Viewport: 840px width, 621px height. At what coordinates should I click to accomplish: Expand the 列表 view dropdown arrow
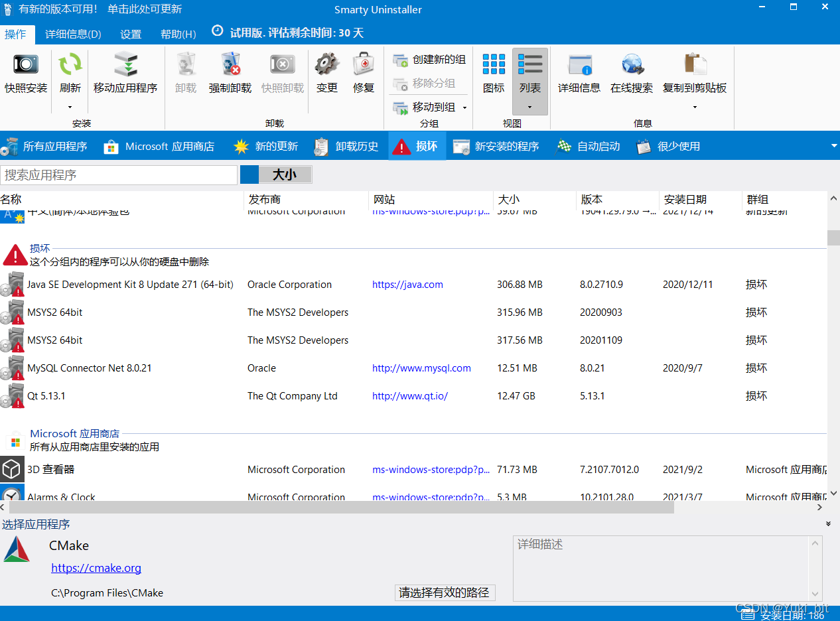tap(530, 107)
